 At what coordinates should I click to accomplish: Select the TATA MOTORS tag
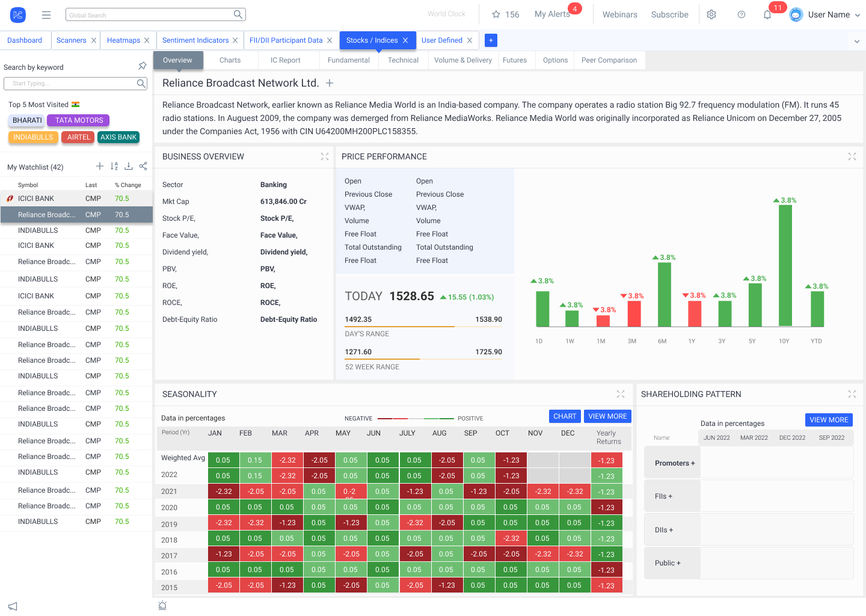click(x=79, y=120)
